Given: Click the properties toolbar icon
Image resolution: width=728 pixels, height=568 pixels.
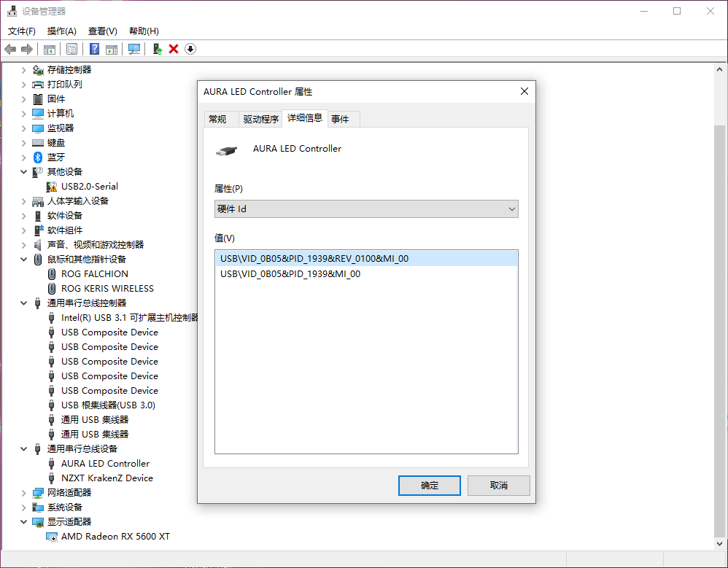Looking at the screenshot, I should [x=71, y=49].
